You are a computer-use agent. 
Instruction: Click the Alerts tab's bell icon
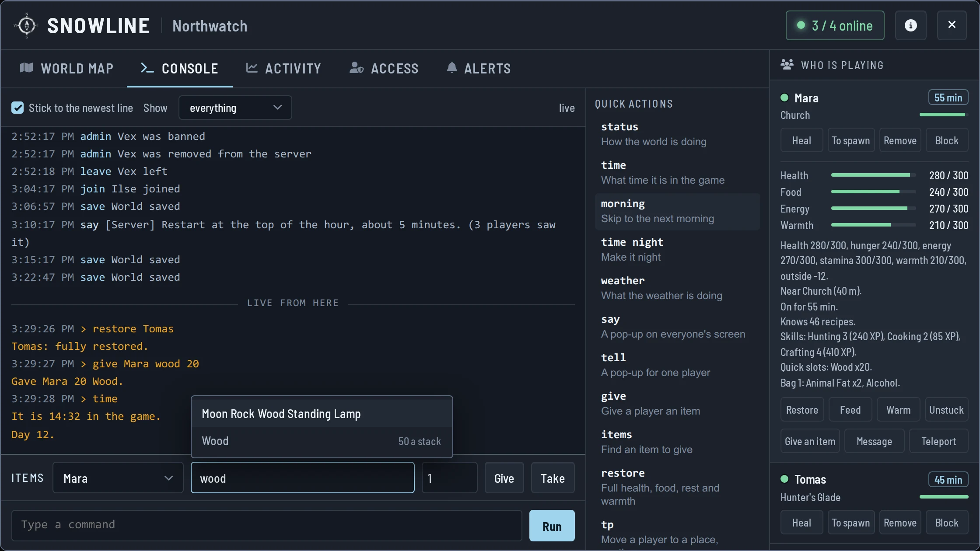pyautogui.click(x=452, y=67)
